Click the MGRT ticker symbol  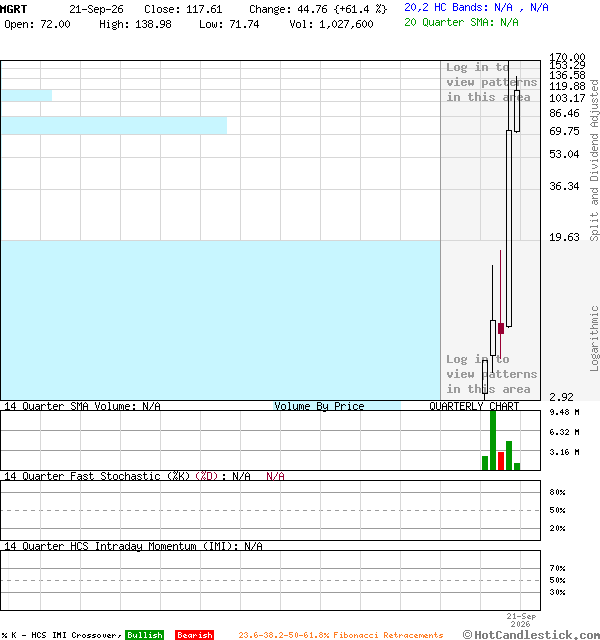pos(13,9)
